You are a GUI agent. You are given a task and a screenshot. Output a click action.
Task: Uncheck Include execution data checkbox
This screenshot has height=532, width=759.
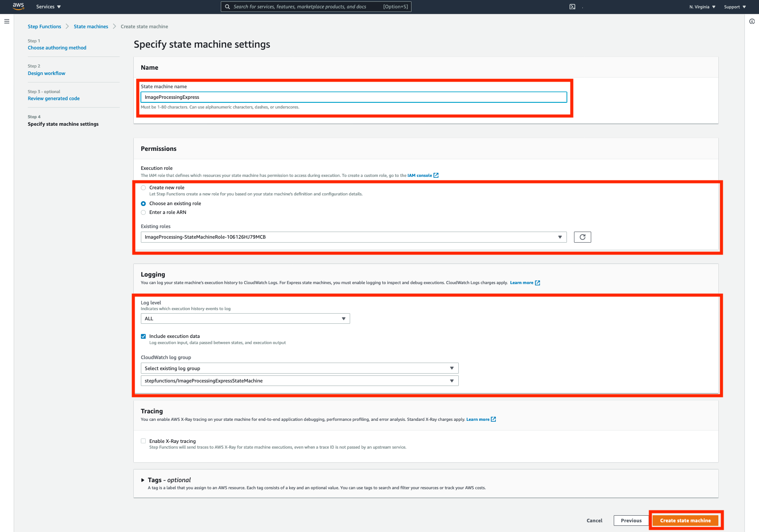tap(143, 336)
